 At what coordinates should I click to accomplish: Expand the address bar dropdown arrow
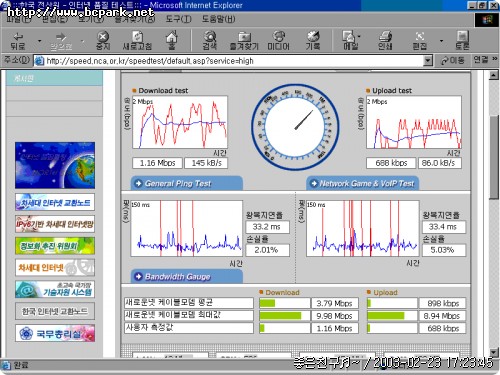[428, 61]
